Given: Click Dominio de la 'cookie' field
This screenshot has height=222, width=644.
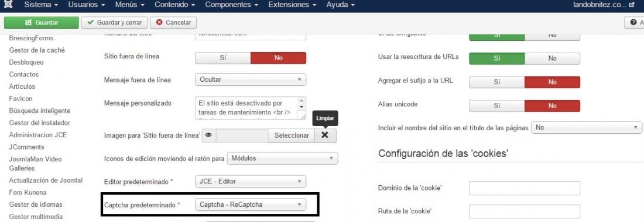Looking at the screenshot, I should click(525, 189).
